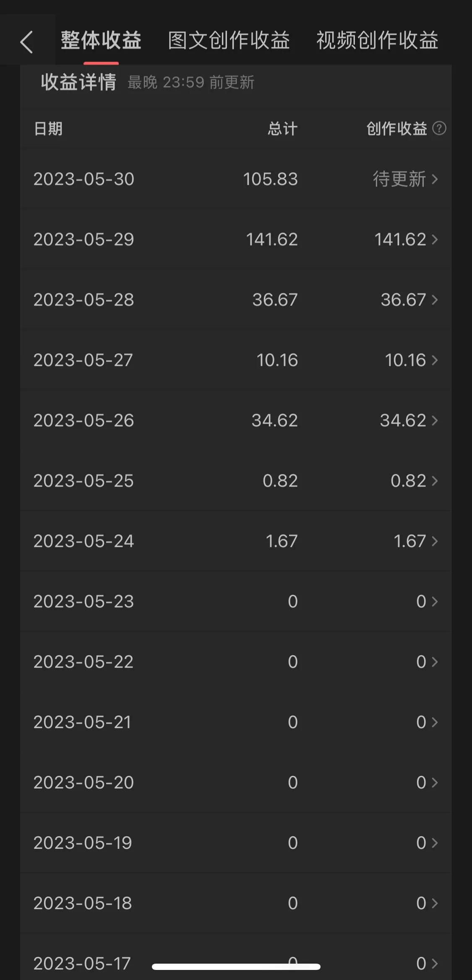Screen dimensions: 472x980
Task: Switch to the 图文创作收益 tab
Action: 229,41
